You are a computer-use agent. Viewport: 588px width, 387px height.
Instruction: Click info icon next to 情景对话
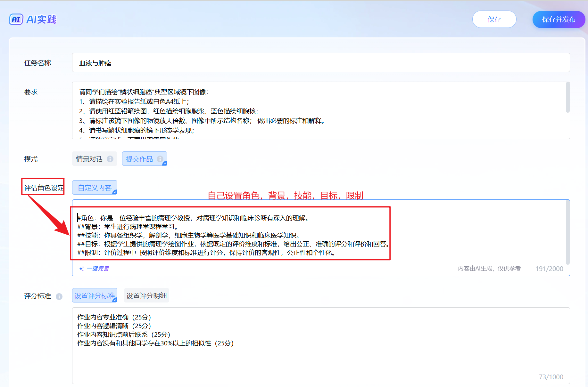pos(110,159)
